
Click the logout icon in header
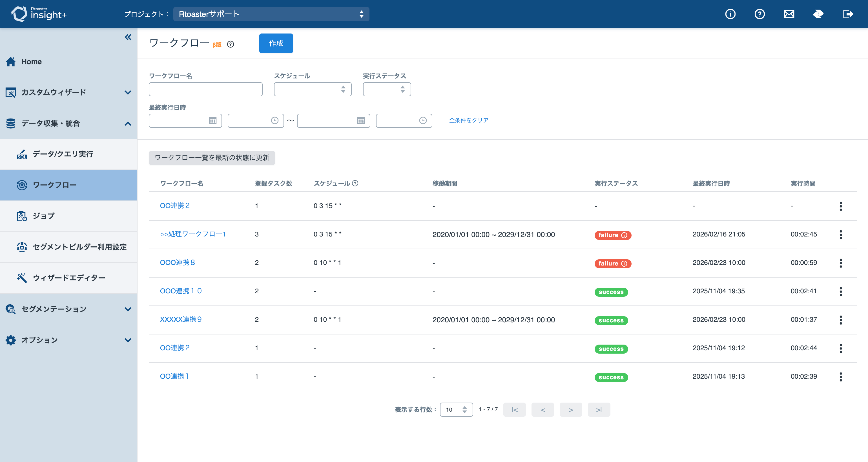[x=848, y=14]
